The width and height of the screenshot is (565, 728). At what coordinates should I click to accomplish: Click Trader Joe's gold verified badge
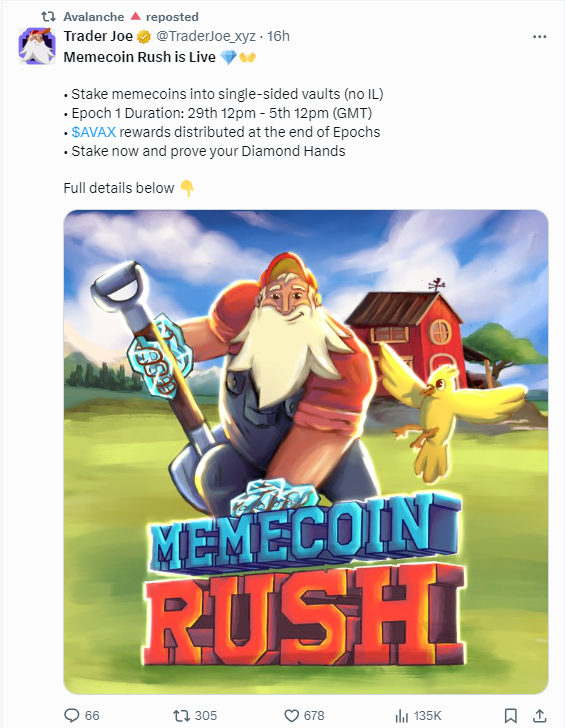[144, 36]
